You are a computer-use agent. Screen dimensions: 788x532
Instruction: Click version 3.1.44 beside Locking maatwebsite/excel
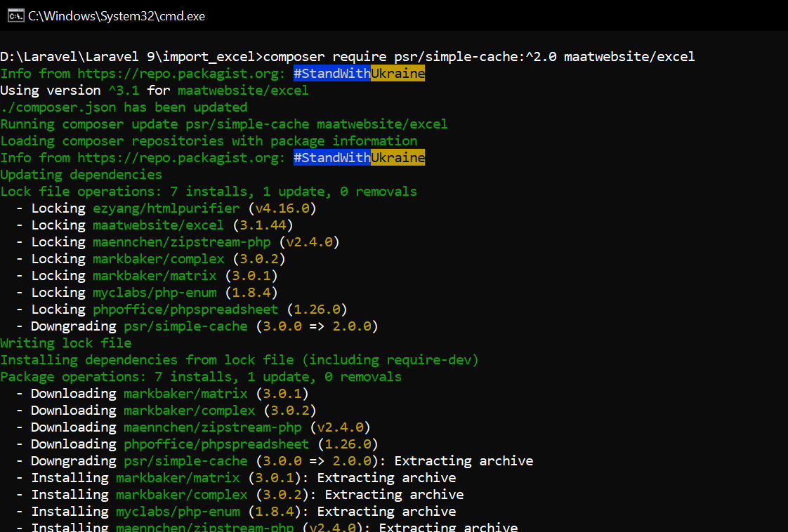click(262, 225)
